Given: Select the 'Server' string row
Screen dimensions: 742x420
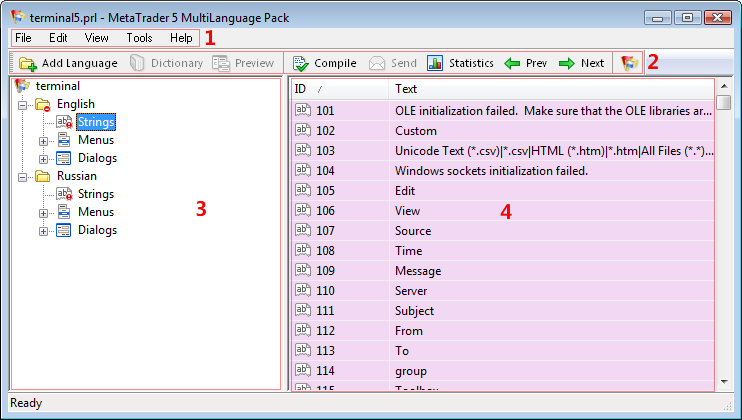Looking at the screenshot, I should click(x=502, y=290).
